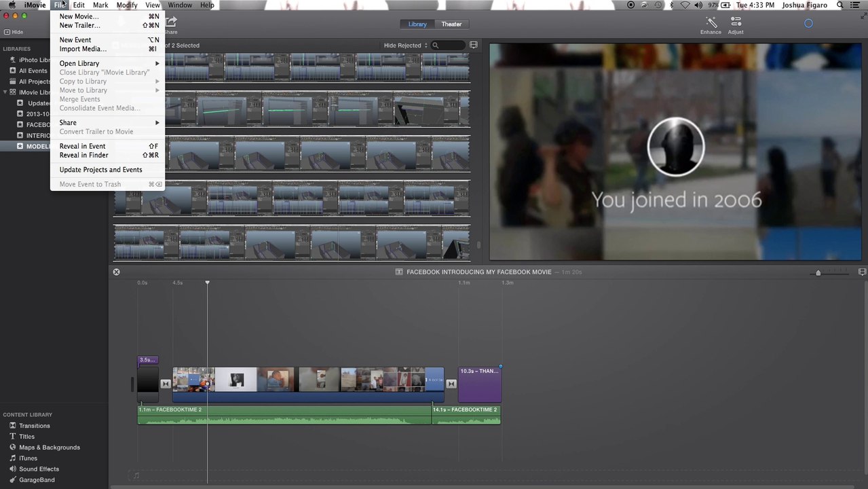
Task: Select the 2013-10 event in sidebar
Action: tap(33, 114)
